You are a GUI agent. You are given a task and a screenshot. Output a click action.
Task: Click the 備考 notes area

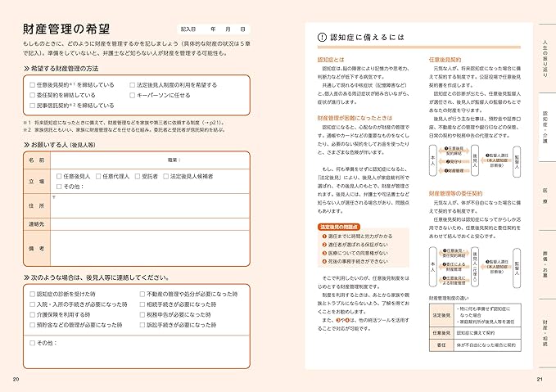point(150,248)
